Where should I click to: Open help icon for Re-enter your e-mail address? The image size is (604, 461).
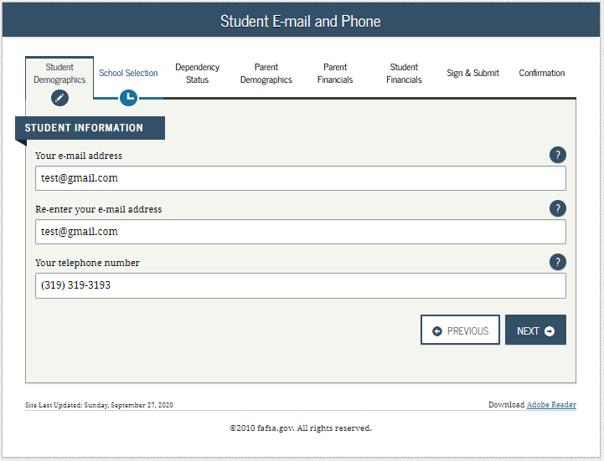557,209
